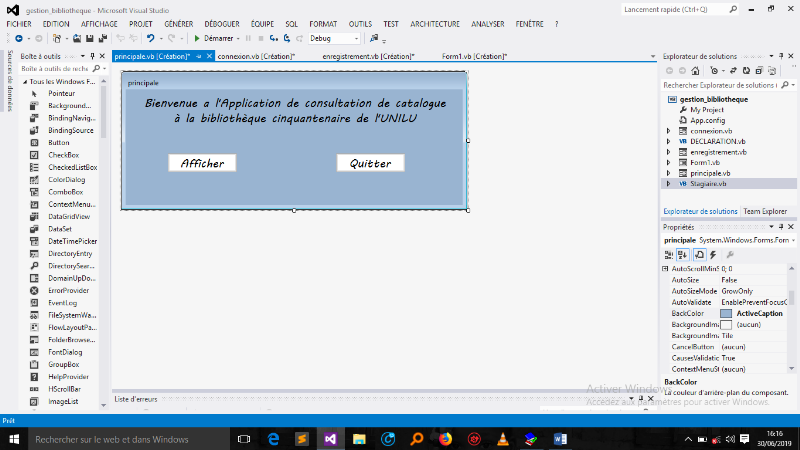Click the Quitter button on the form
The image size is (800, 450).
click(x=370, y=163)
